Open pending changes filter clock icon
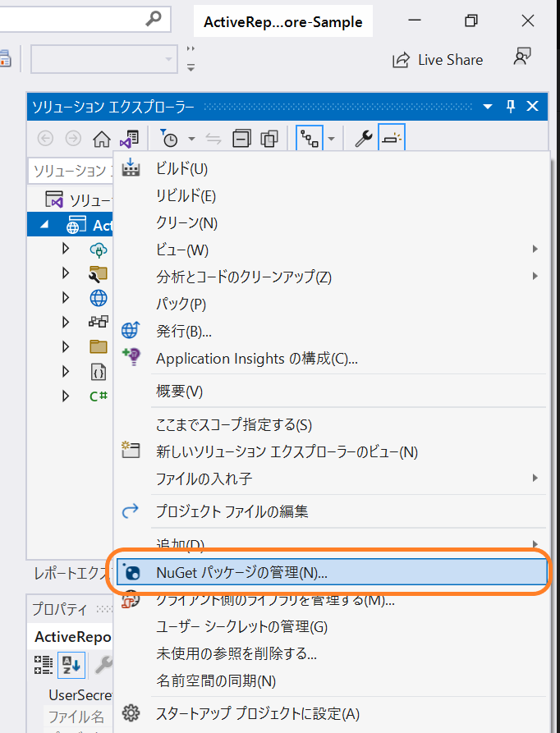Screen dimensions: 560x733 169,139
